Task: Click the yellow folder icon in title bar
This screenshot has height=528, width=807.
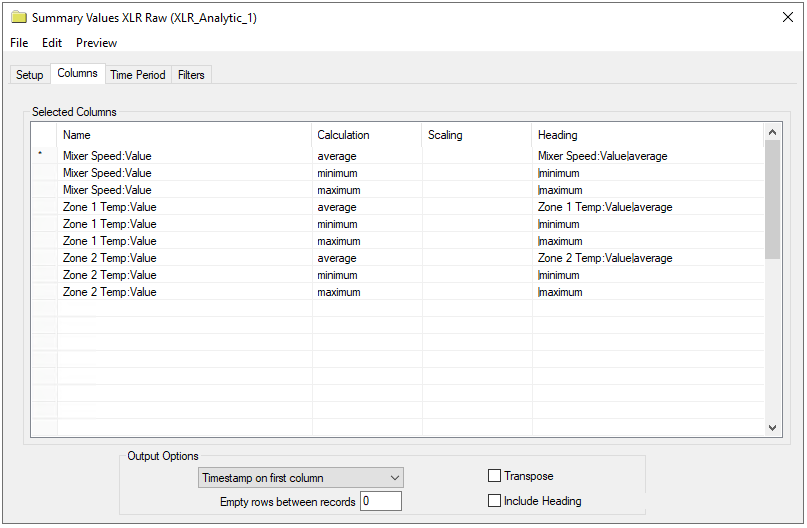Action: click(x=19, y=17)
